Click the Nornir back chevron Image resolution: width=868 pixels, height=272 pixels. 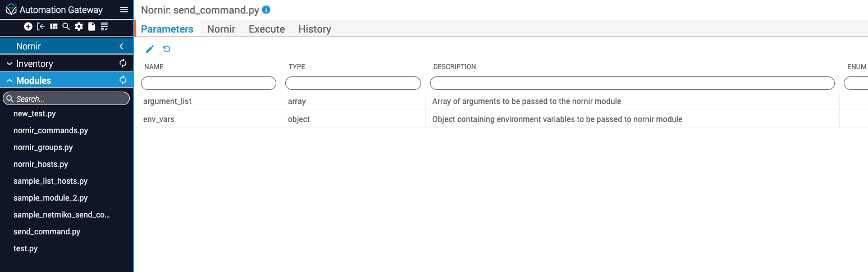(x=121, y=47)
